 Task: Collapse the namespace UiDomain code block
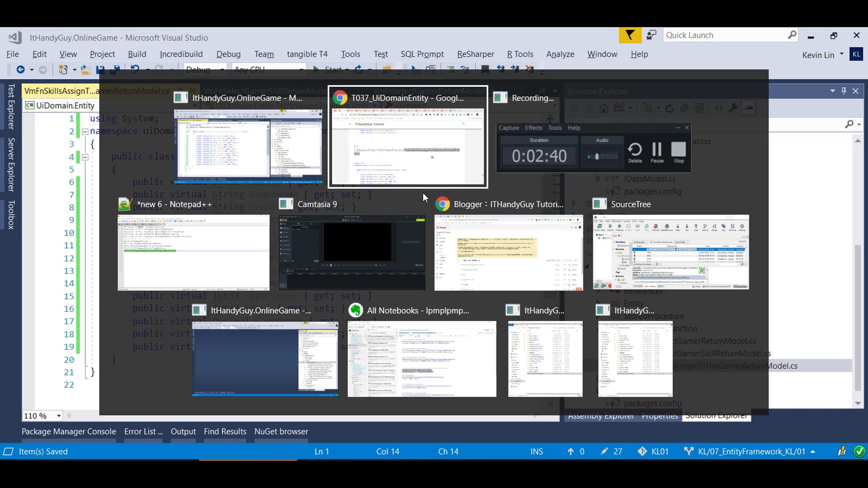85,131
